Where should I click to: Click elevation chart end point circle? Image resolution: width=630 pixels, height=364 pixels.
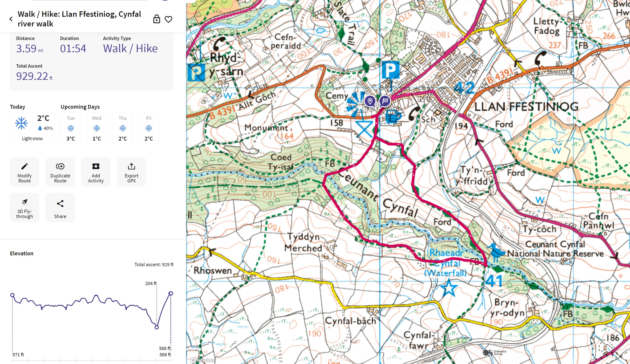coord(171,293)
